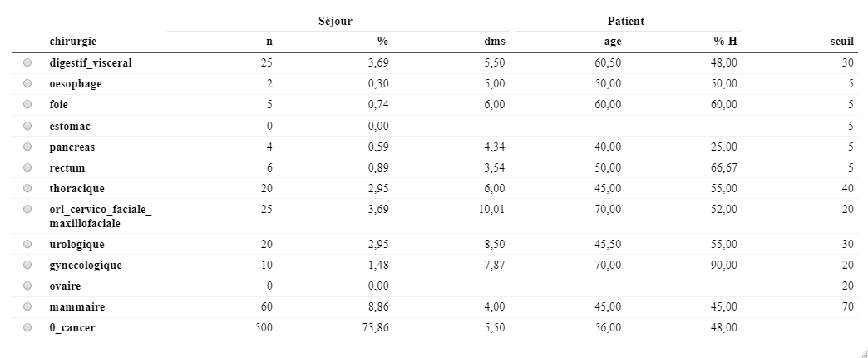Select the estomac radio button
Viewport: 868px width, 358px height.
27,126
